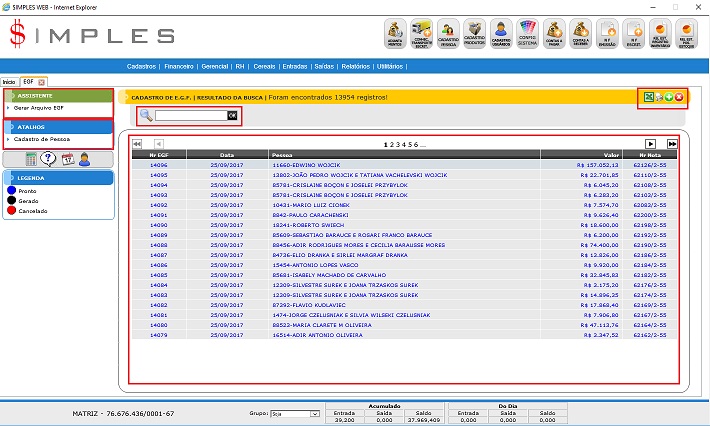Open the calculator icon in sidebar
The image size is (710, 426).
tap(31, 159)
